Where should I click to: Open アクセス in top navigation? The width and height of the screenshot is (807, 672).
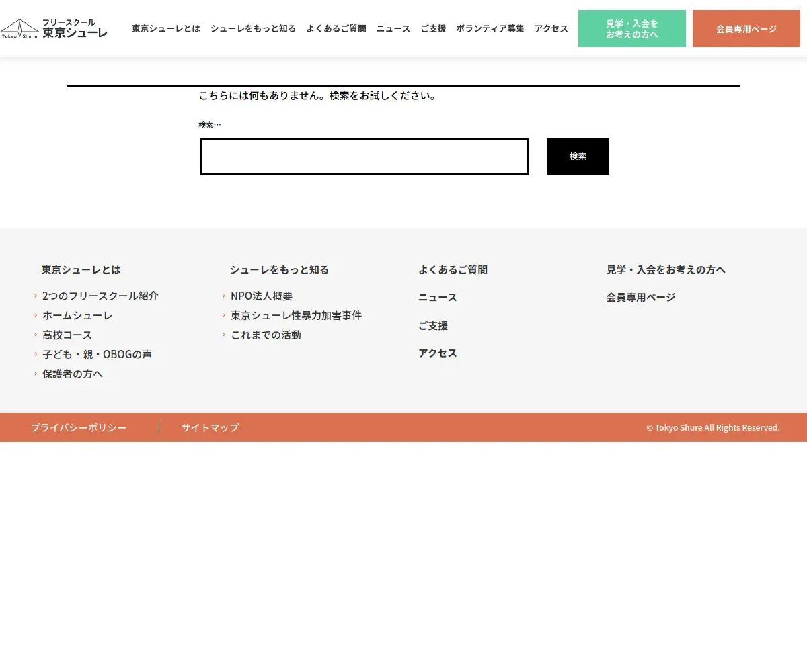point(551,28)
